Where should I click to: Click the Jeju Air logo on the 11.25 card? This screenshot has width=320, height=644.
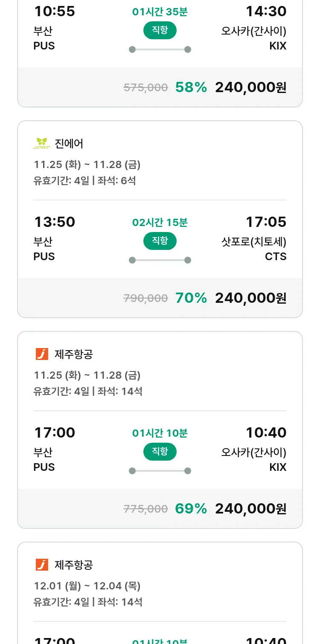pyautogui.click(x=42, y=354)
